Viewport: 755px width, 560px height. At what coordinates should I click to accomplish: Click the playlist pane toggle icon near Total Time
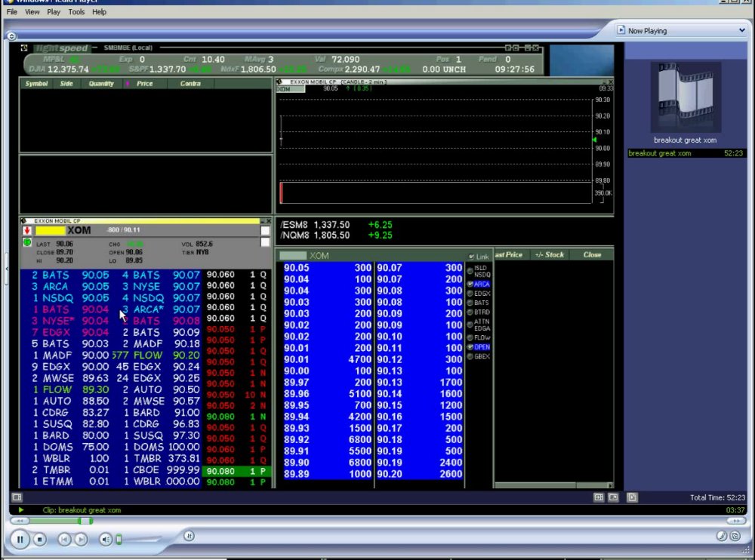(x=632, y=497)
